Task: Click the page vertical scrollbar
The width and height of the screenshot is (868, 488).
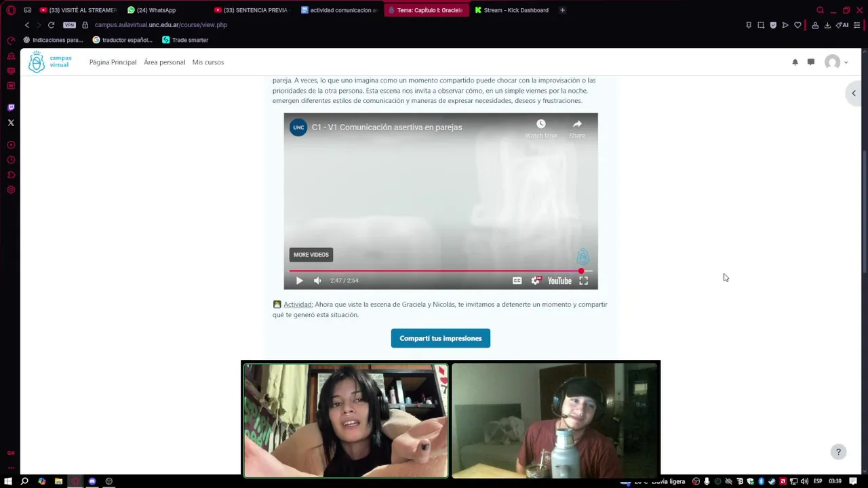Action: (865, 210)
